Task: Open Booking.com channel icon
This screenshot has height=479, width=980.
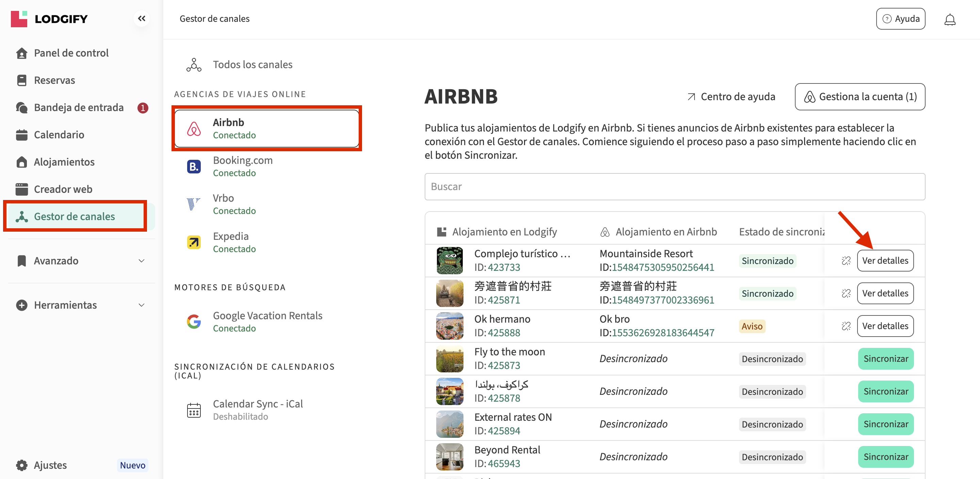Action: click(x=194, y=166)
